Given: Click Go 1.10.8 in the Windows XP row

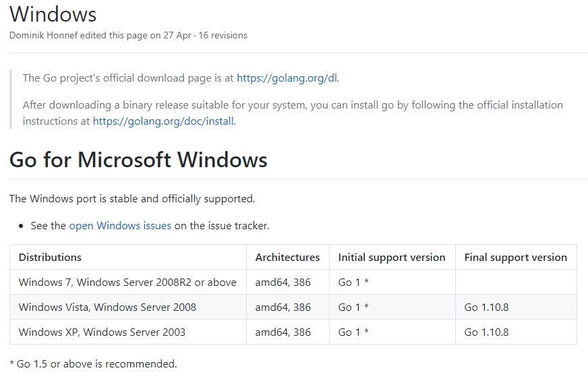Looking at the screenshot, I should [x=486, y=332].
